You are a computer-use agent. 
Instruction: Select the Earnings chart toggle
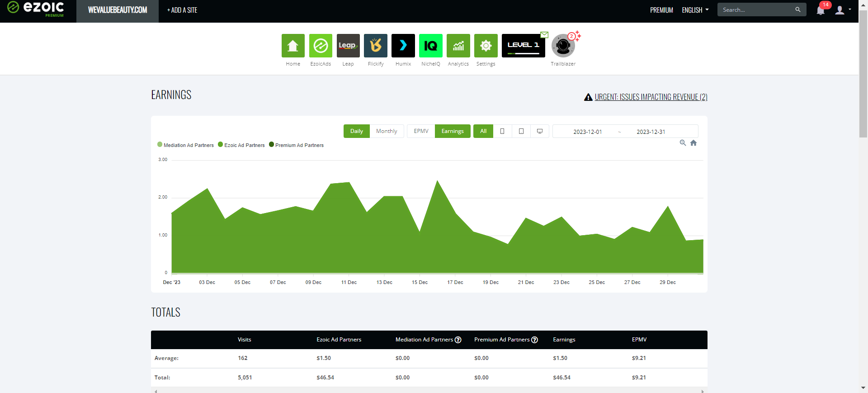453,131
